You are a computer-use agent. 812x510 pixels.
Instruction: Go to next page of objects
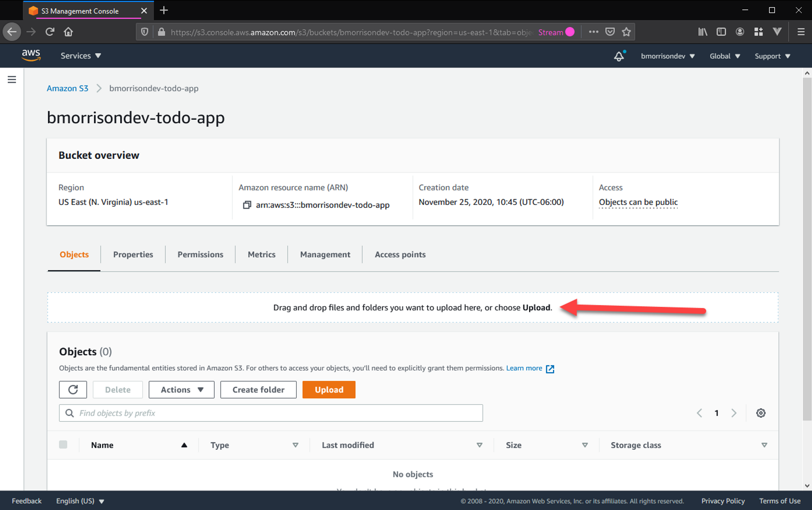(734, 413)
